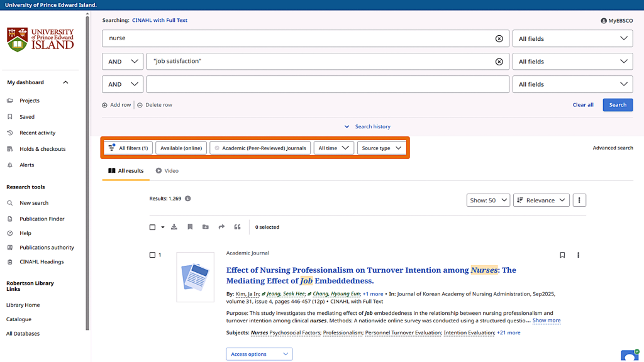Open the Show: 50 results dropdown
The width and height of the screenshot is (644, 362).
click(487, 200)
